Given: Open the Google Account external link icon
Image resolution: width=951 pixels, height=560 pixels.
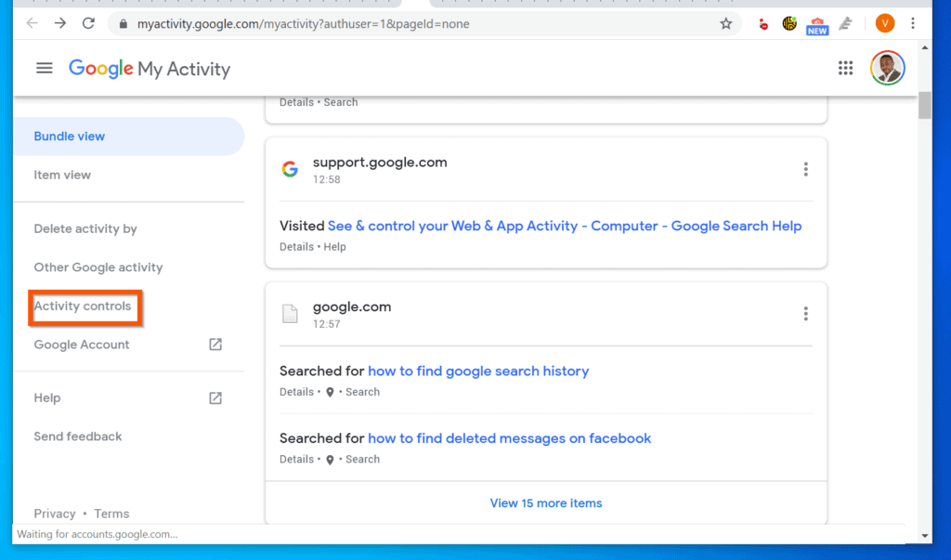Looking at the screenshot, I should (x=215, y=345).
